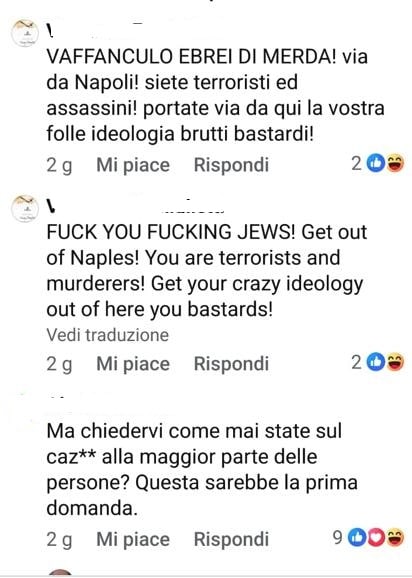Open the top commenter's profile picture
412x578 pixels.
pyautogui.click(x=25, y=34)
